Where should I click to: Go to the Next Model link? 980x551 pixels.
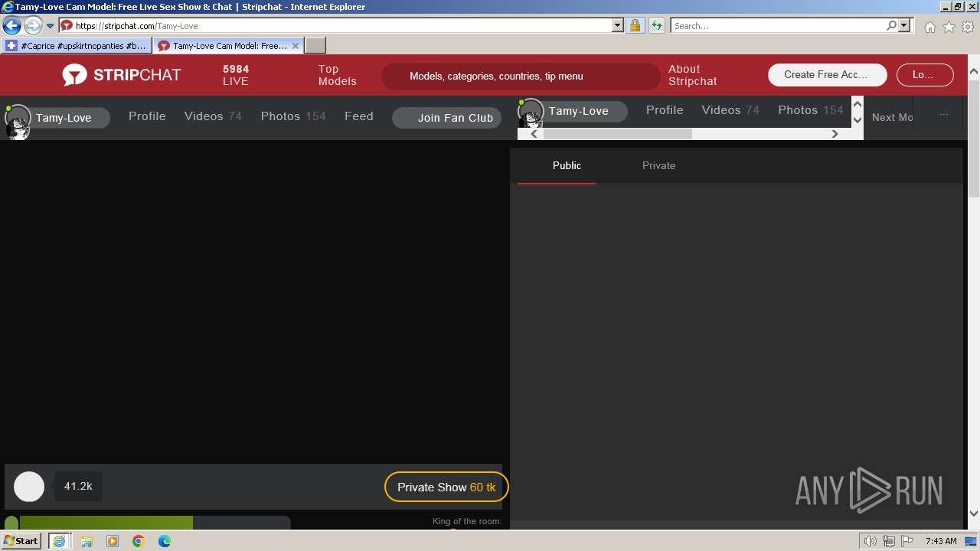pyautogui.click(x=892, y=117)
